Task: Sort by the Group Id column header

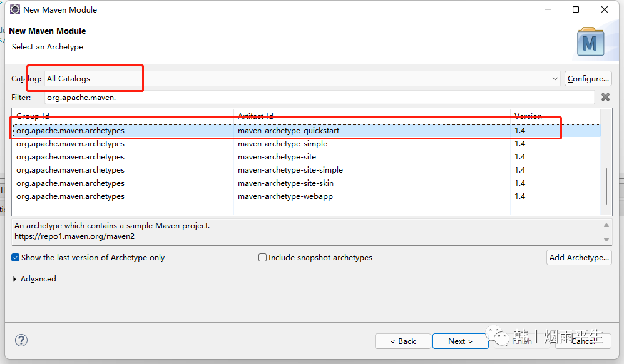Action: point(123,116)
